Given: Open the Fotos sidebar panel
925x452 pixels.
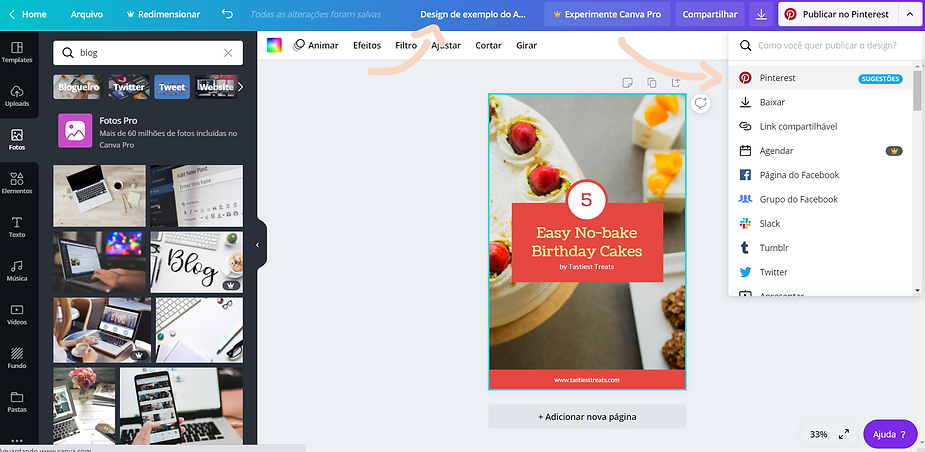Looking at the screenshot, I should pos(17,139).
